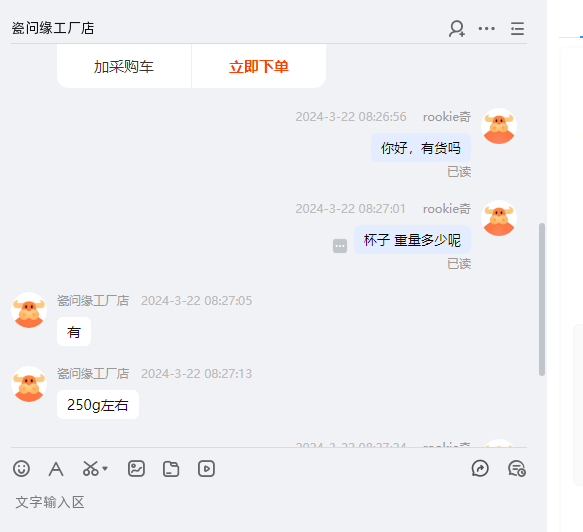Image resolution: width=583 pixels, height=532 pixels.
Task: Click the 加采购车 button
Action: click(124, 67)
